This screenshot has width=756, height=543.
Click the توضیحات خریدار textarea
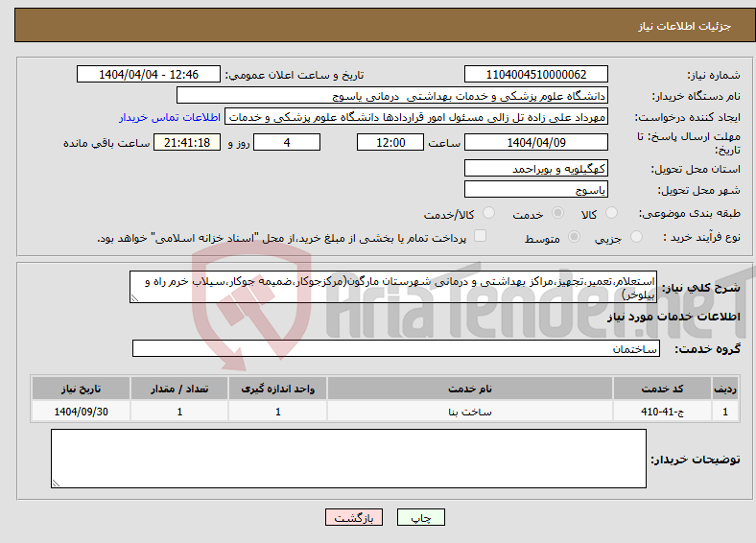pyautogui.click(x=348, y=459)
